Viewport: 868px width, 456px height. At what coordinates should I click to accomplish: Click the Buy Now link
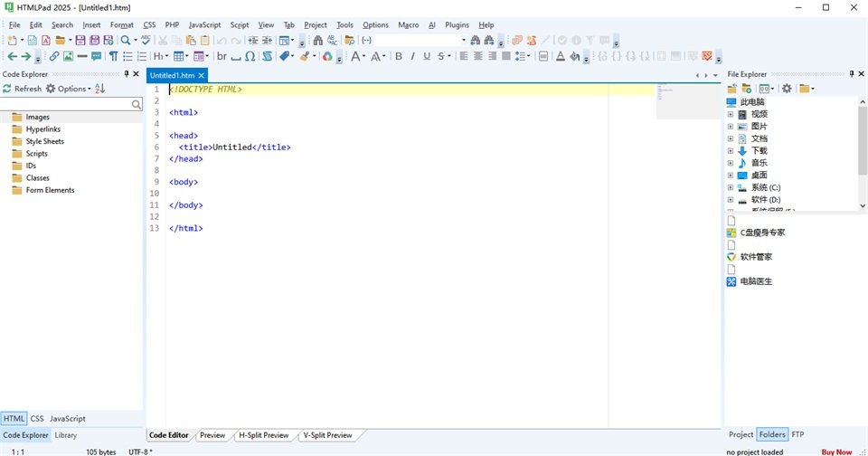pyautogui.click(x=836, y=452)
